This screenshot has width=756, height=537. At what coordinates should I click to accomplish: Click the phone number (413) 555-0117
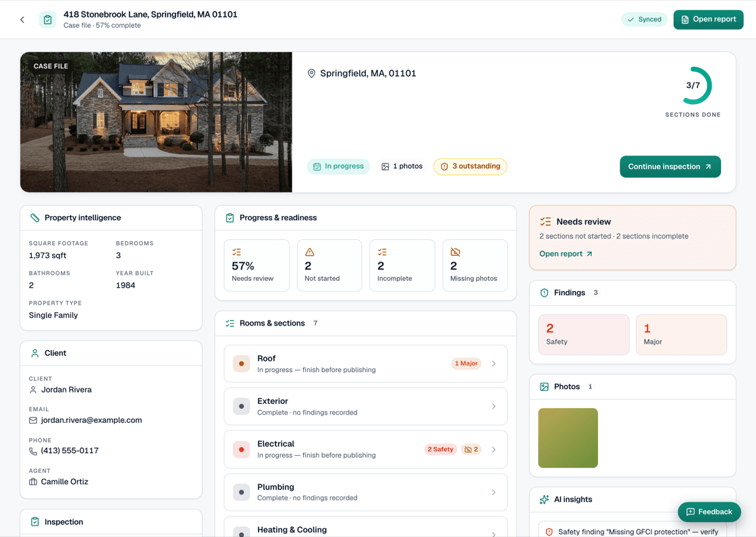70,451
